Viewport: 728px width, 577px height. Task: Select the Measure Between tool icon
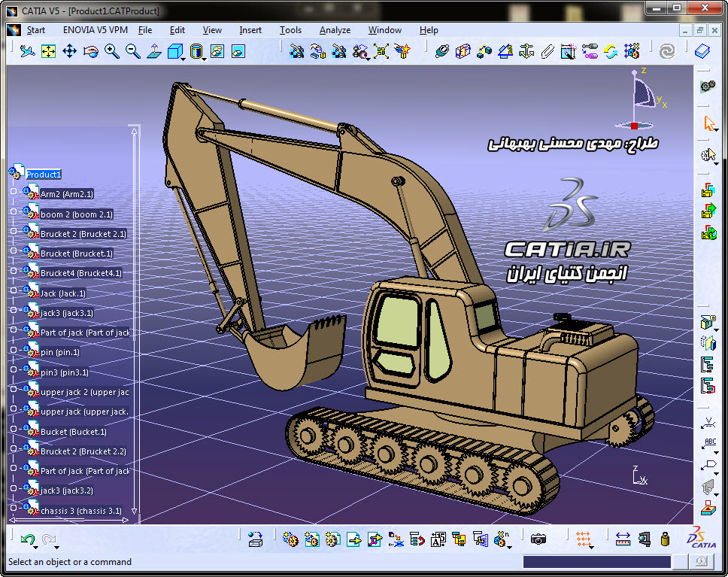tap(623, 539)
